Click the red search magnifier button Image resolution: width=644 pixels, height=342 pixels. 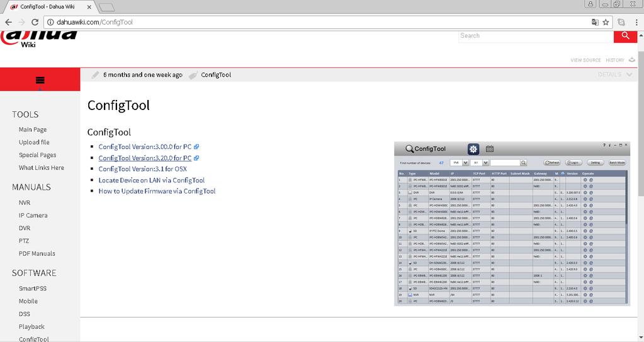click(x=626, y=36)
